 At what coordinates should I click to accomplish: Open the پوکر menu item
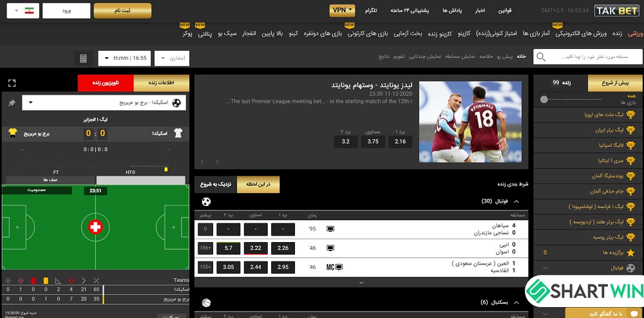[187, 33]
